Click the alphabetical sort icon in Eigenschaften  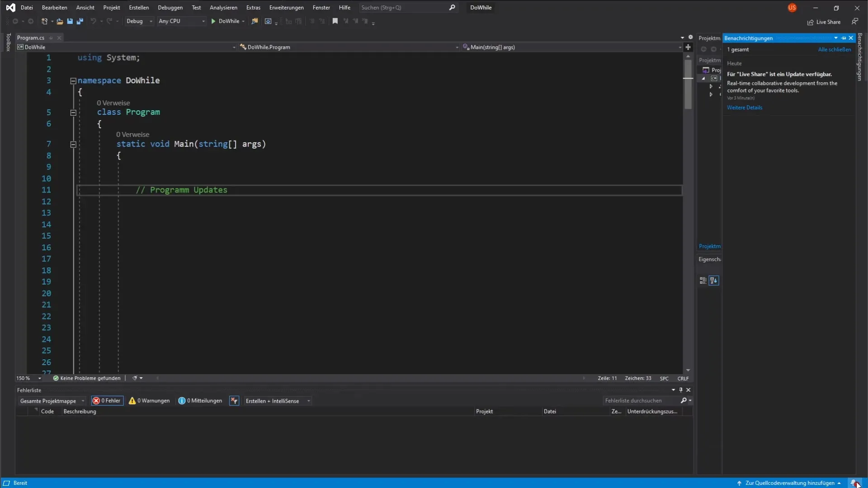tap(714, 281)
